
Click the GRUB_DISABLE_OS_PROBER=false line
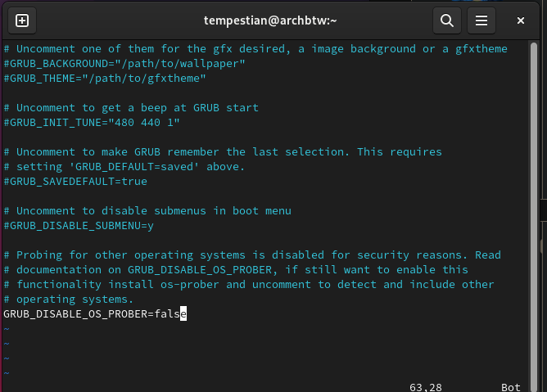click(x=95, y=313)
